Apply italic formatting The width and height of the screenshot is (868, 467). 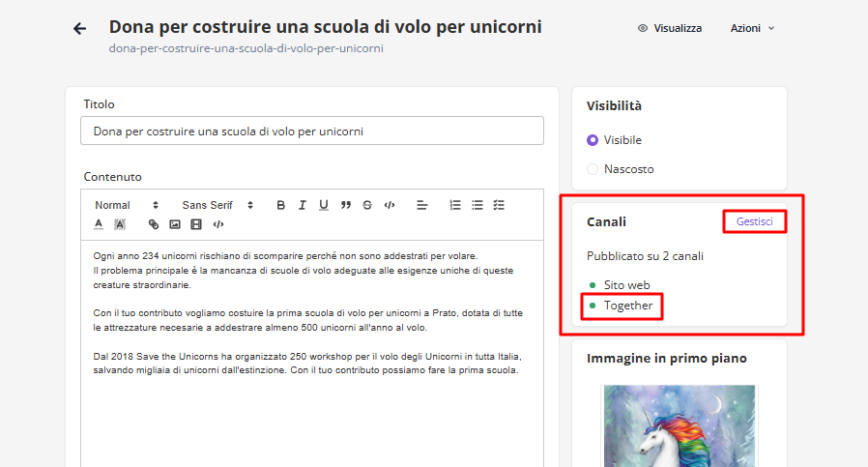tap(303, 205)
